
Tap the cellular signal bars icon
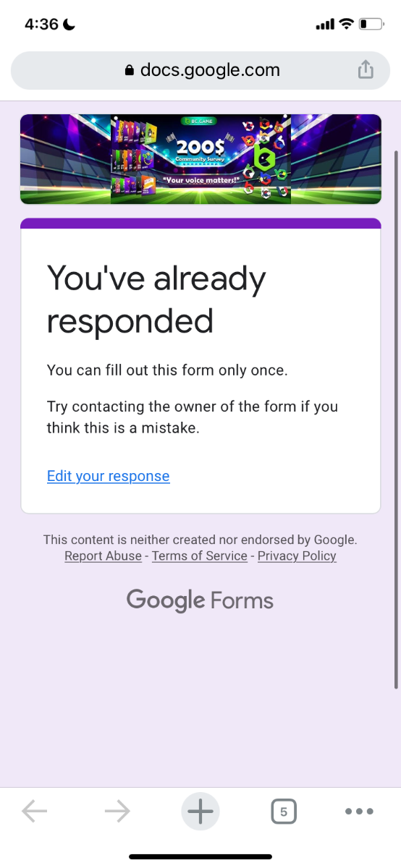(325, 25)
